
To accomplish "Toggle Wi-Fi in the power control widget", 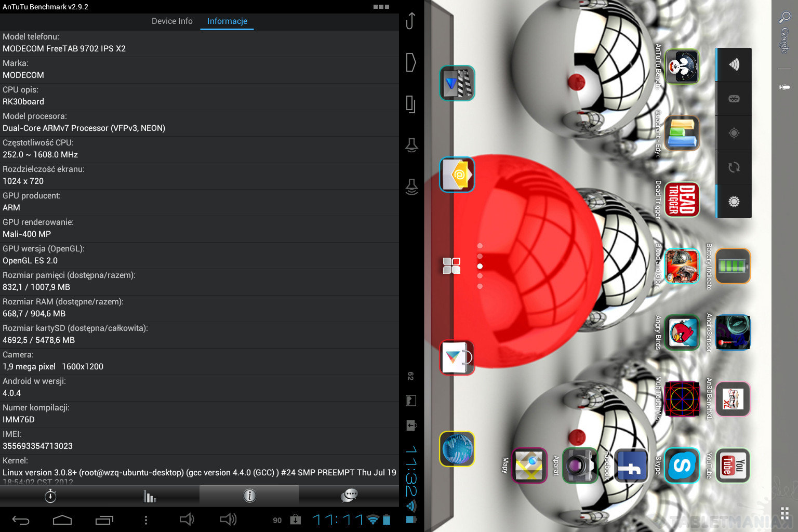I will (x=734, y=64).
